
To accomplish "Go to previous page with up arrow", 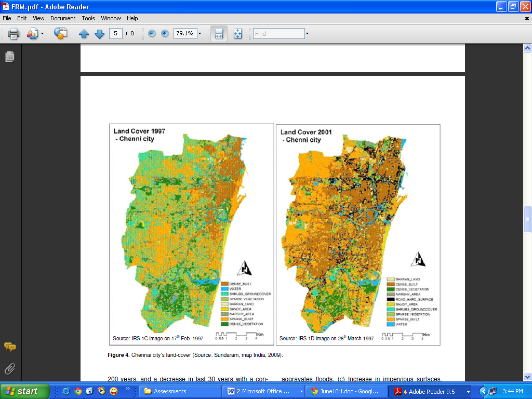I will click(x=84, y=34).
